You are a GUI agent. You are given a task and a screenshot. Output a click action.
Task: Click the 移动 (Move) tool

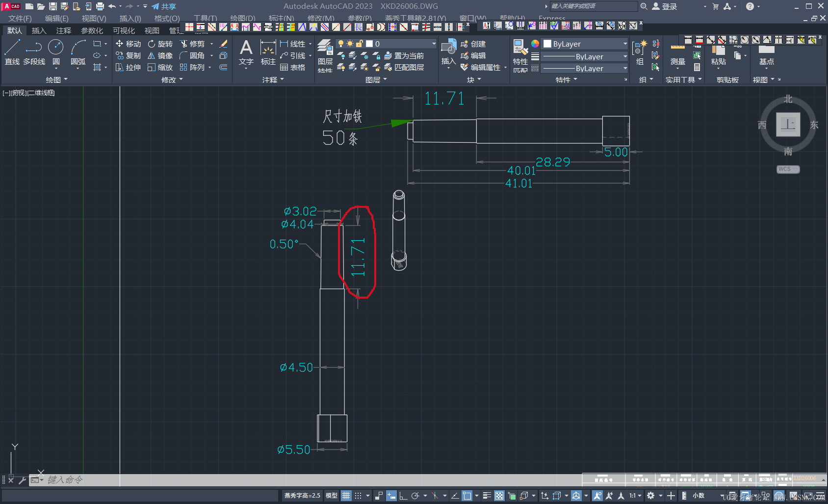[x=128, y=44]
